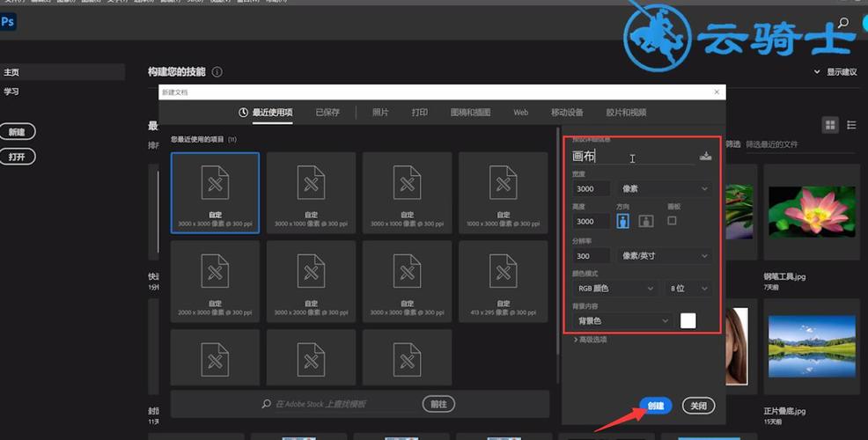Click the 关闭 button in dialog
The image size is (868, 440).
pyautogui.click(x=698, y=406)
